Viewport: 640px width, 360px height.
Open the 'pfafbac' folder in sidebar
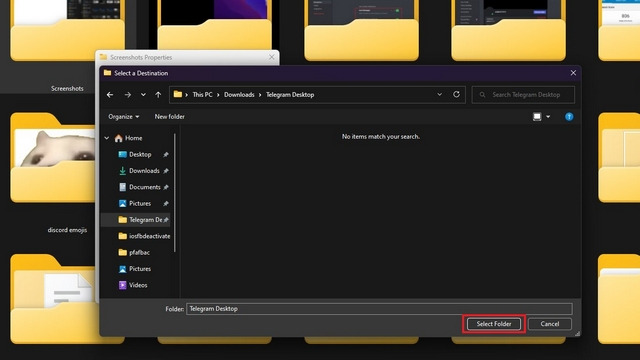(x=134, y=253)
